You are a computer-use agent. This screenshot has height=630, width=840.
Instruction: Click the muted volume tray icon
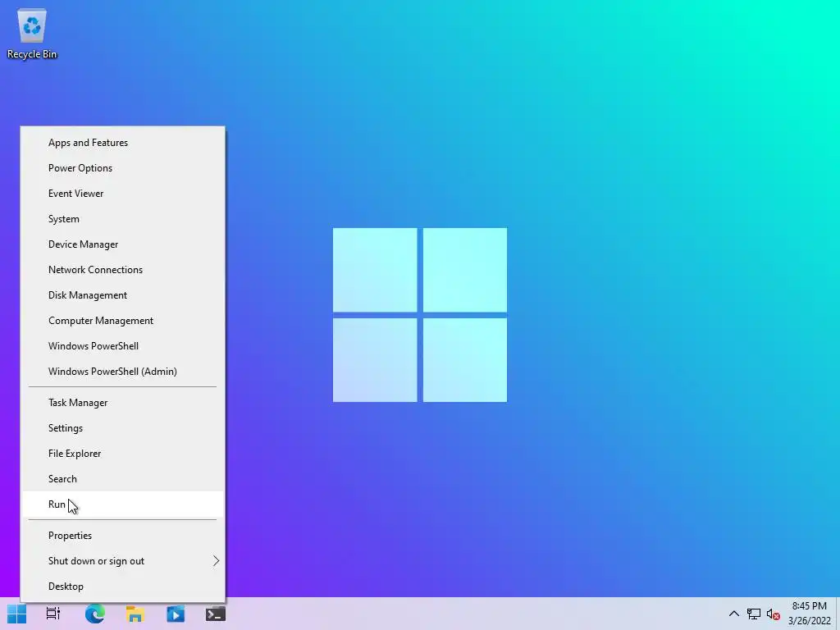point(773,614)
